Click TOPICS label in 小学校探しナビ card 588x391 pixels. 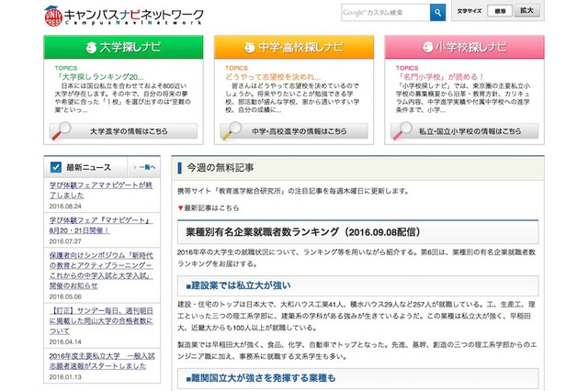407,68
